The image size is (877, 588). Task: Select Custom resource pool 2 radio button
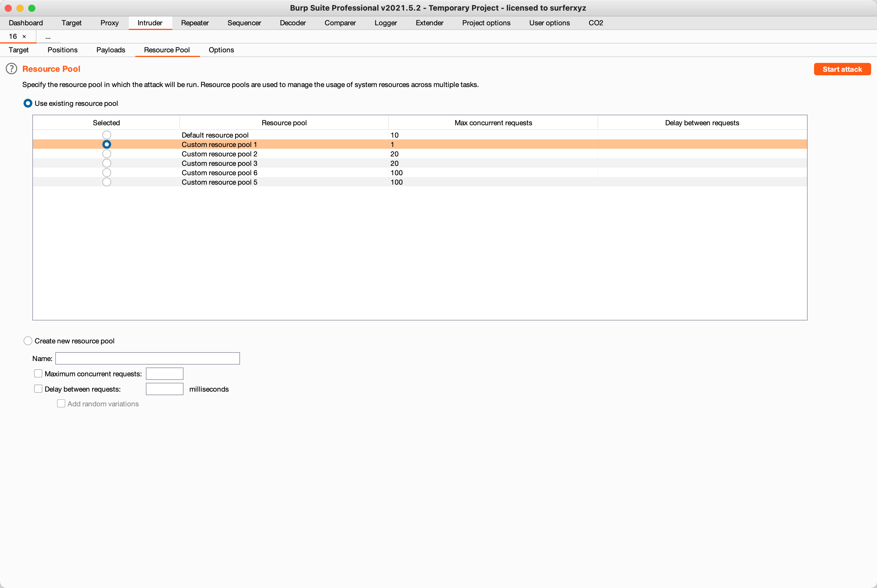pyautogui.click(x=106, y=154)
